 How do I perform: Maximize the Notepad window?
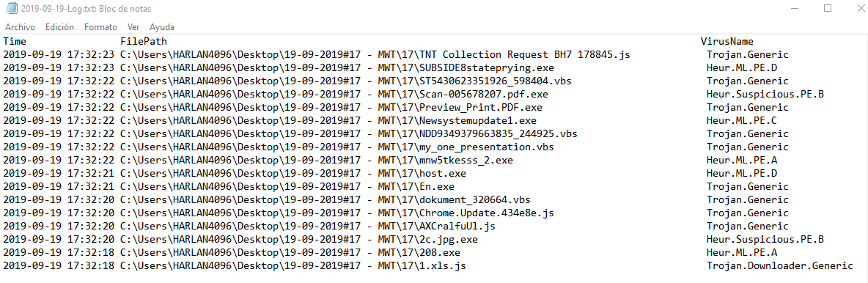(828, 9)
